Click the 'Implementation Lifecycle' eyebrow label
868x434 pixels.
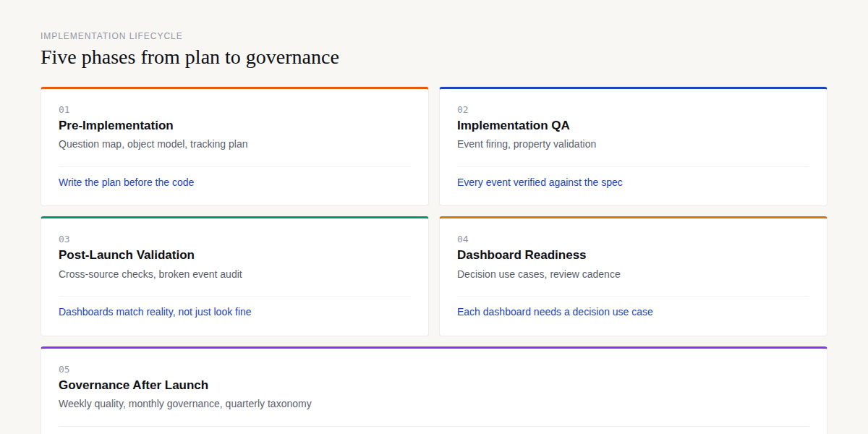click(x=111, y=36)
